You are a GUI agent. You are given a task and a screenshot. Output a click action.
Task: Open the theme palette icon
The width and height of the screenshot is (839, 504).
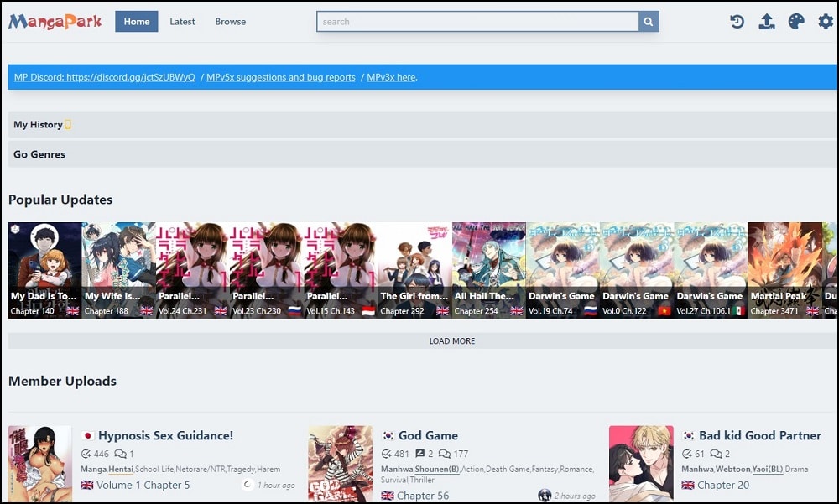796,22
